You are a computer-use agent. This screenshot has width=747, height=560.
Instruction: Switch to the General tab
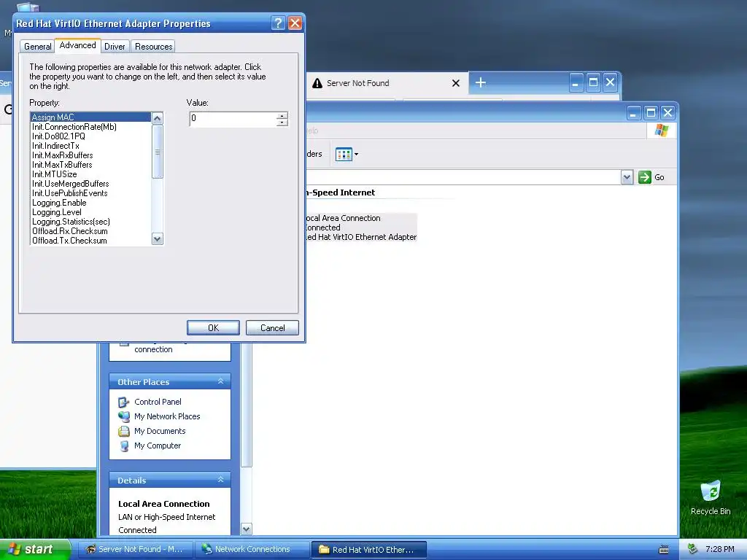[x=38, y=47]
